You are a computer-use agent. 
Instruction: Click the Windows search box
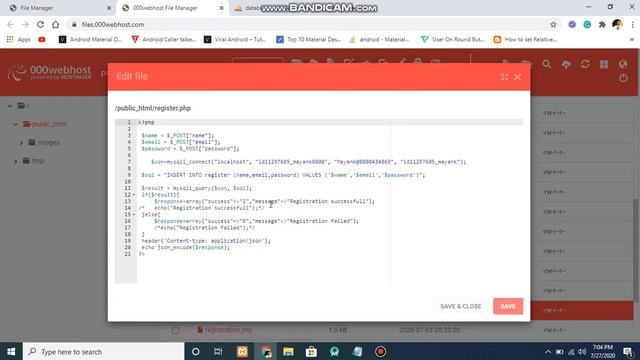(x=103, y=351)
